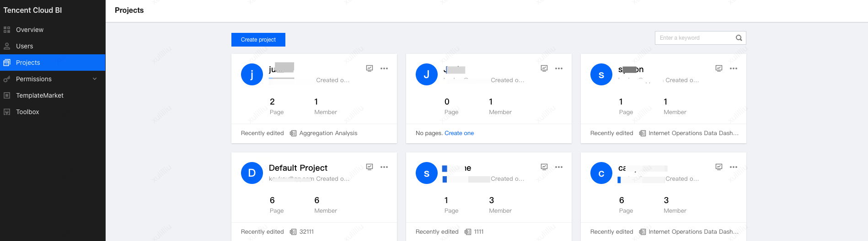Image resolution: width=868 pixels, height=241 pixels.
Task: Open TemplateMarket from the sidebar
Action: [40, 95]
